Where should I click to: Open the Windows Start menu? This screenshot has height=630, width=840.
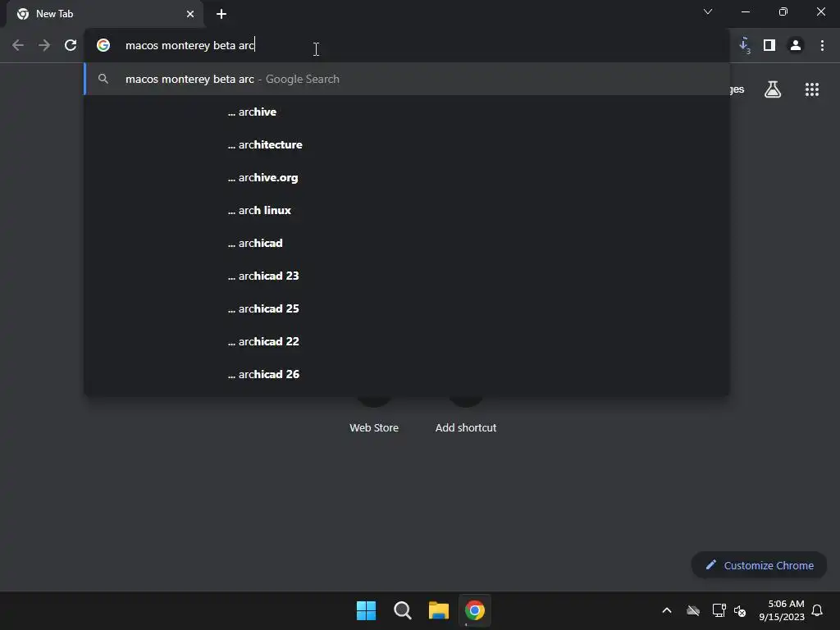367,610
